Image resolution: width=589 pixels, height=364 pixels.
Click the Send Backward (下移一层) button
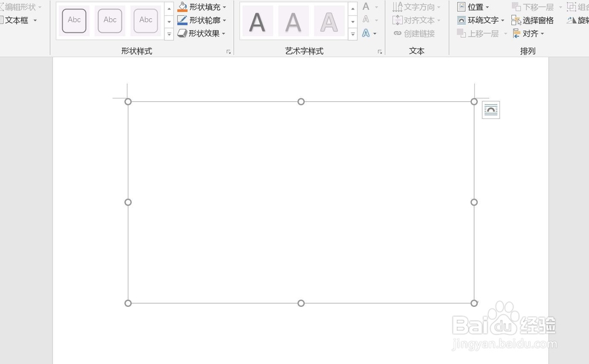pos(533,7)
